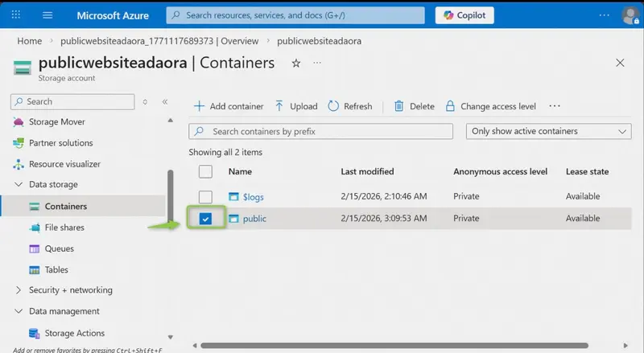This screenshot has height=353, width=644.
Task: Click Change access level
Action: [x=491, y=106]
